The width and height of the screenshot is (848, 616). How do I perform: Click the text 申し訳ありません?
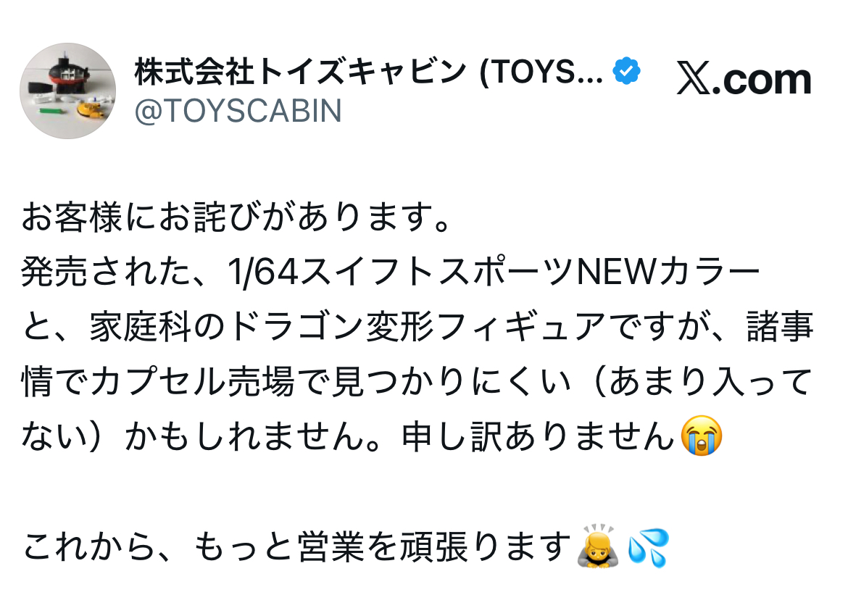[x=538, y=436]
